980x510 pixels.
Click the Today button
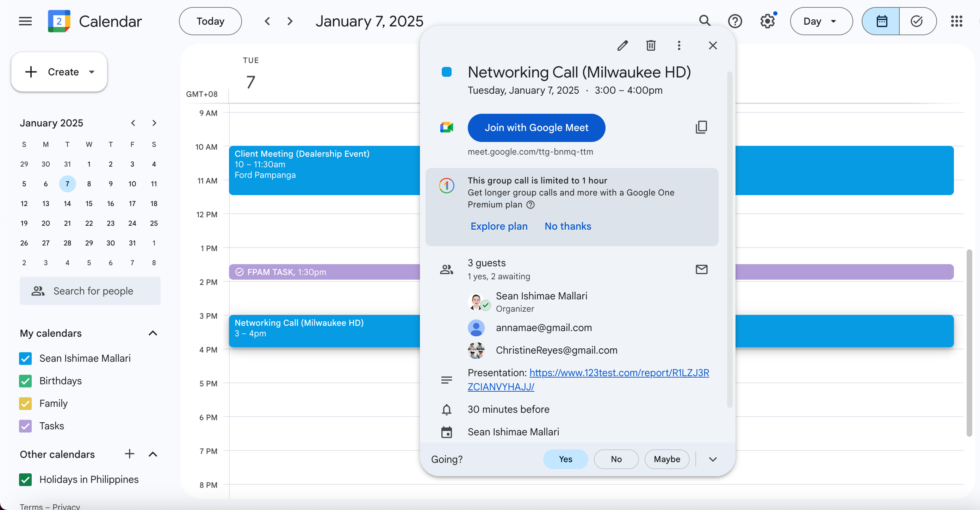click(210, 21)
